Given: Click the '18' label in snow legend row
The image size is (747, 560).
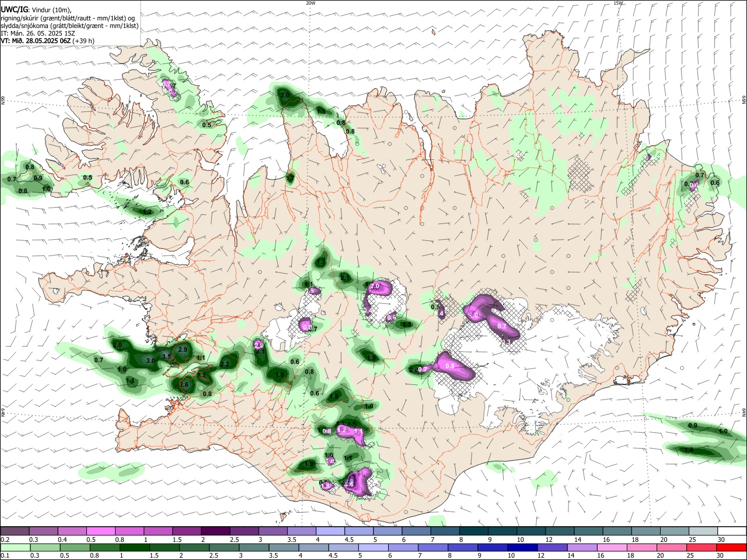Looking at the screenshot, I should 635,540.
